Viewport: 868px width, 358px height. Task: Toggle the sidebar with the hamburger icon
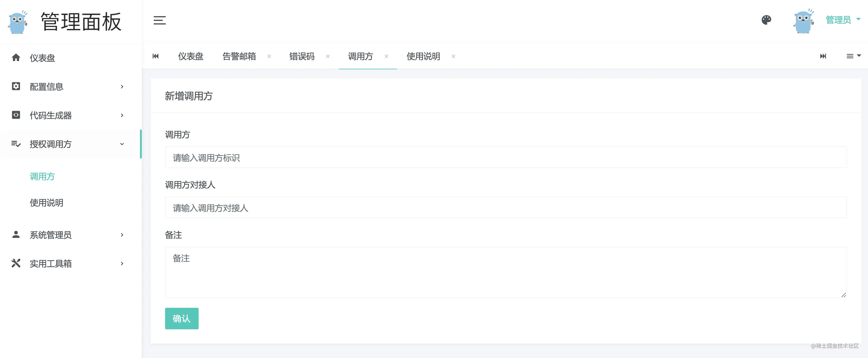pos(159,20)
